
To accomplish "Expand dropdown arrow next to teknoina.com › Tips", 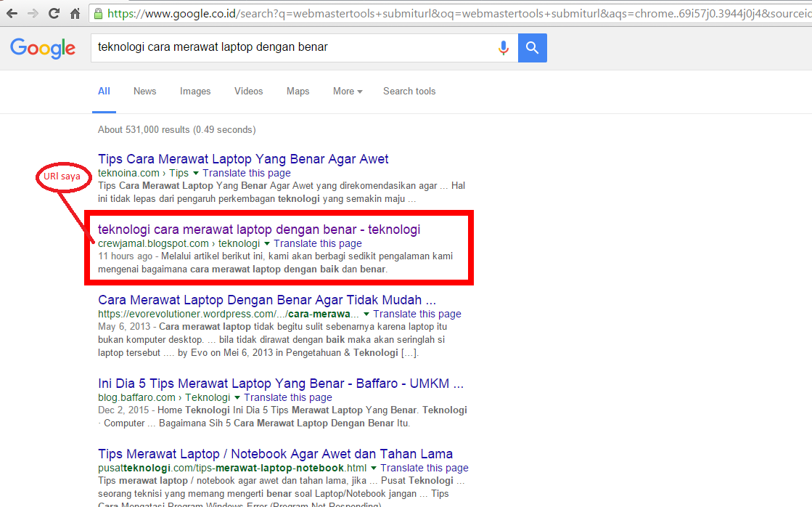I will point(196,173).
